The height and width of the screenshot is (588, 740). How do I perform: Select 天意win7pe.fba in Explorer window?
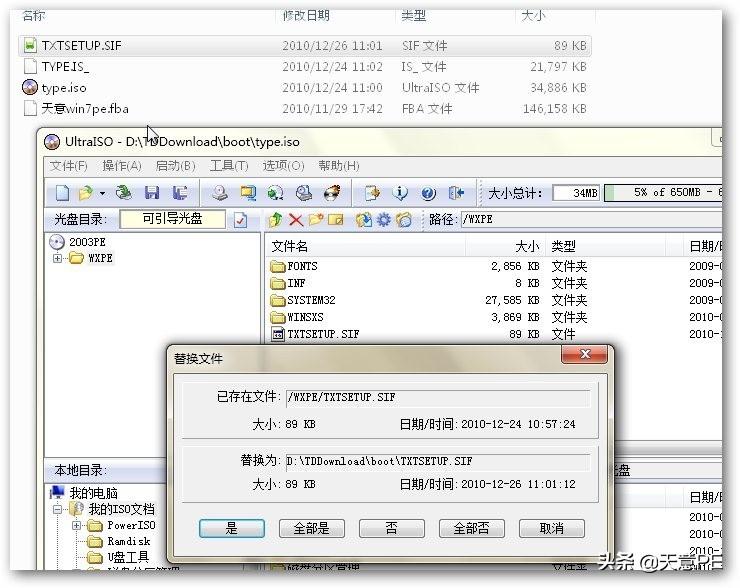[305, 108]
